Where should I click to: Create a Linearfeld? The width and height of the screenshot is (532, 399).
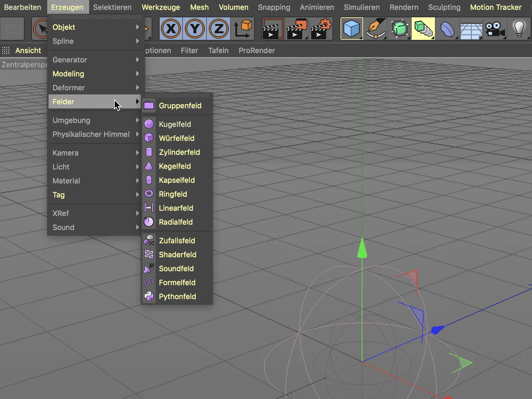coord(177,208)
